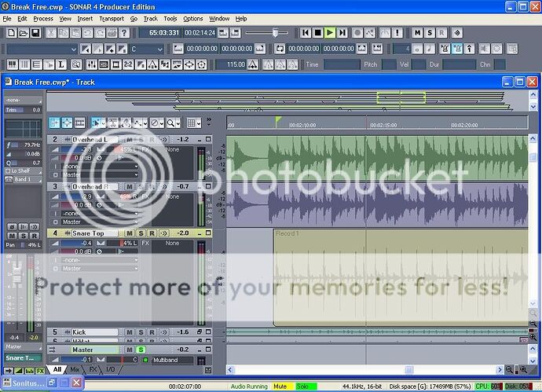Open the Console mixer view icon

pyautogui.click(x=92, y=64)
